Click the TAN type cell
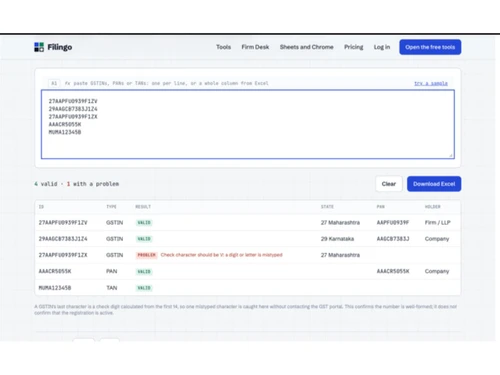 click(x=112, y=288)
